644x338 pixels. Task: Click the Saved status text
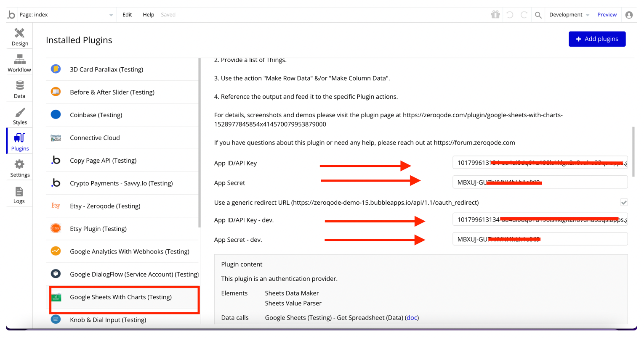[x=168, y=15]
